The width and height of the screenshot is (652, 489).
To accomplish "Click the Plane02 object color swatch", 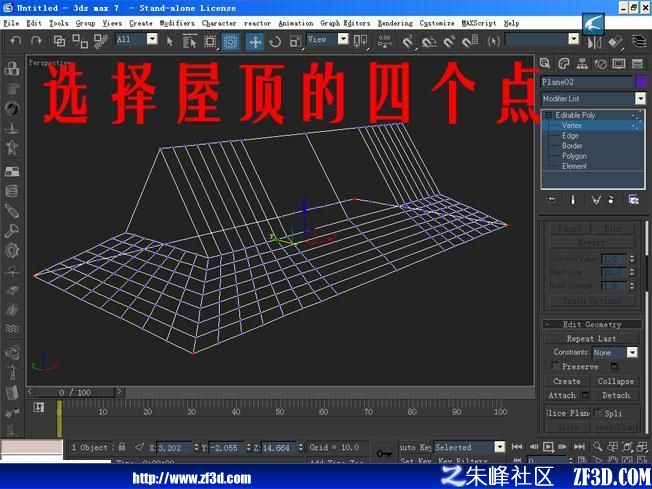I will pyautogui.click(x=641, y=82).
